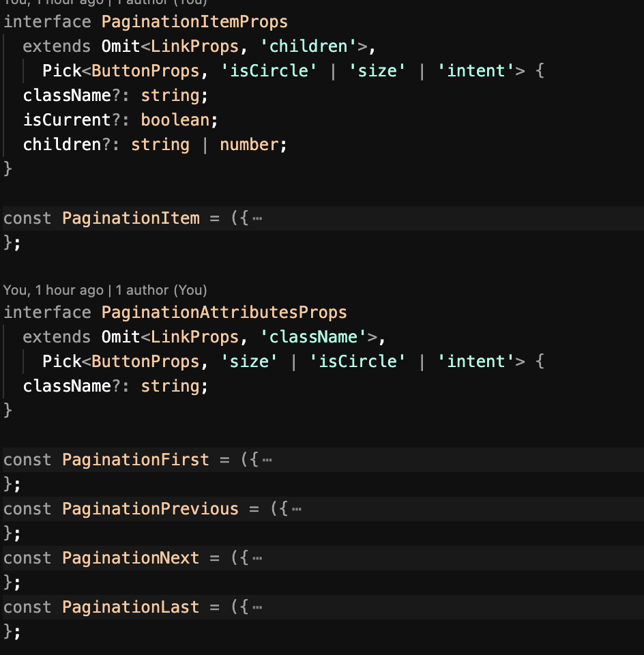Expand the folded PaginationItem code ellipsis
Screen dimensions: 644x655
pos(257,218)
